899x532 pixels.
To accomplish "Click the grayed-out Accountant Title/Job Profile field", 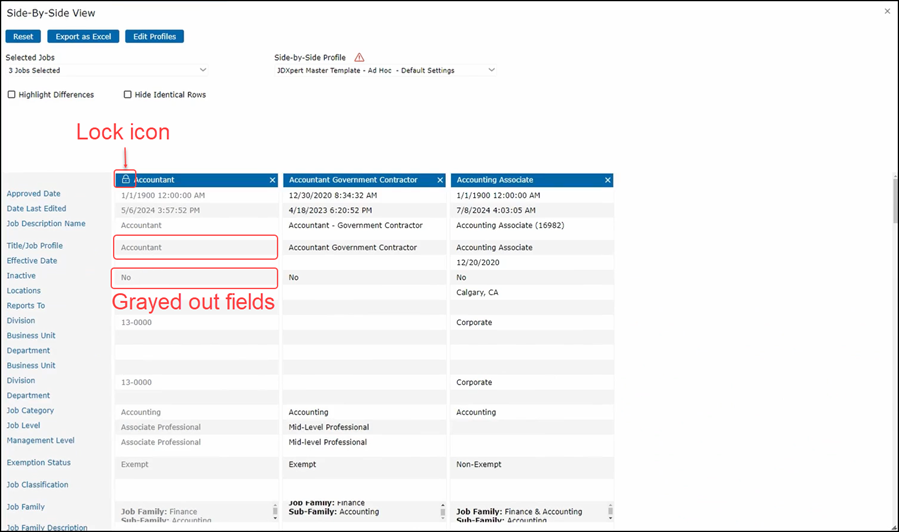I will (195, 247).
